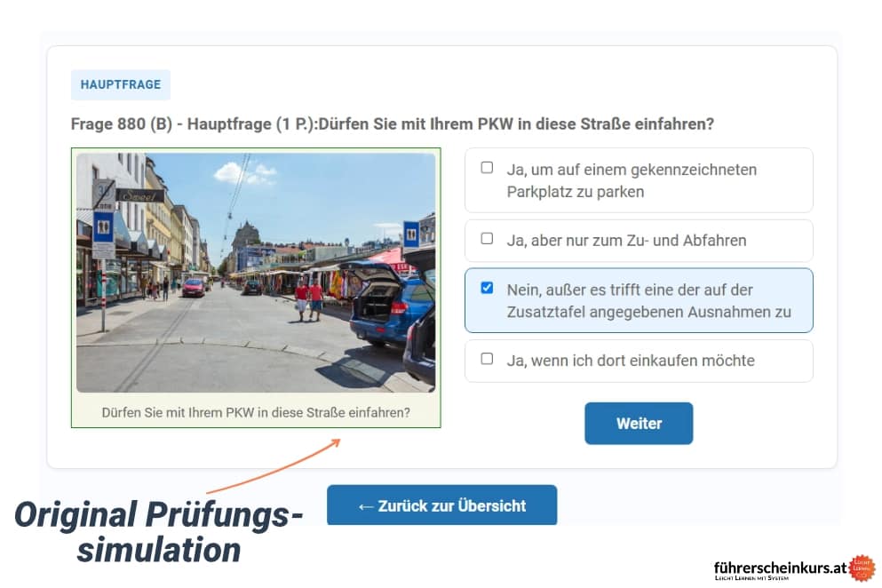Screen dimensions: 882x588
Task: Open the führerscheinkurs.at logo text
Action: point(780,568)
